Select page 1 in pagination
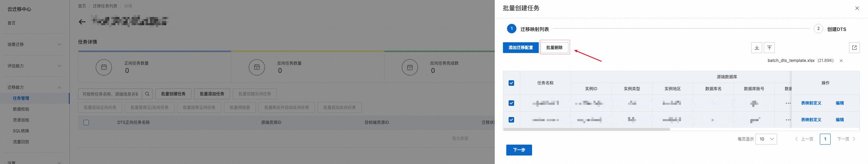868x164 pixels. (825, 139)
